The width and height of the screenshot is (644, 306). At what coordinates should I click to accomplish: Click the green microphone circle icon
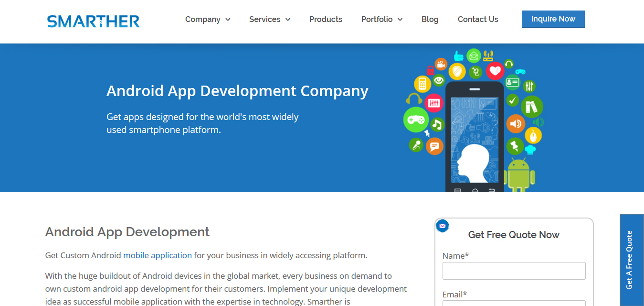[416, 145]
